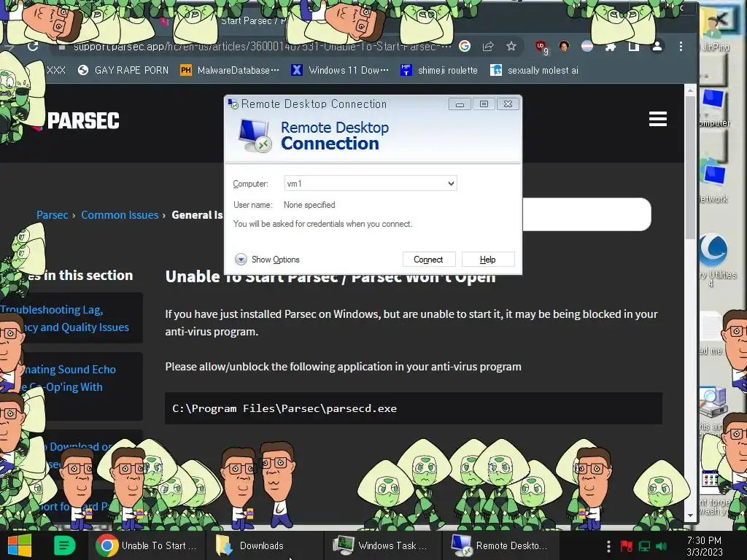Open the MalwareDatabase bookmark
The width and height of the screenshot is (747, 560).
(x=230, y=71)
